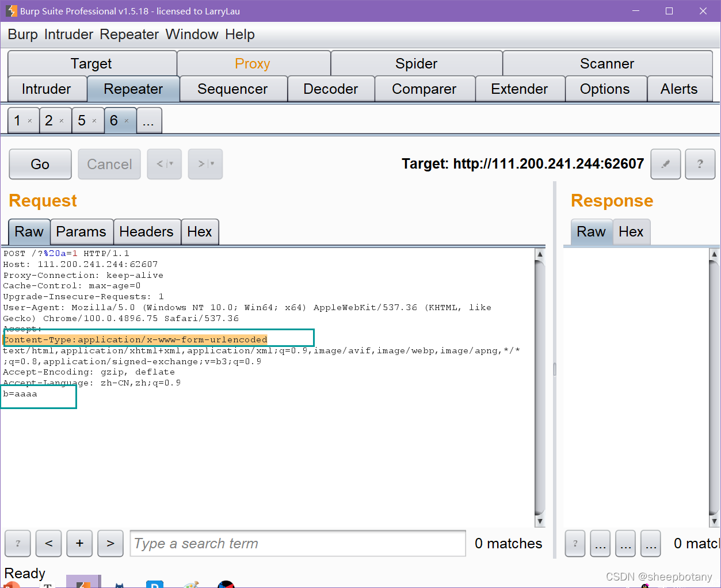
Task: Select Repeater request tab 1
Action: click(x=18, y=120)
